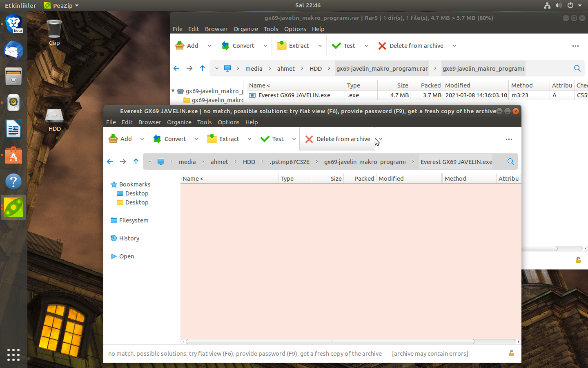Open History in the sidebar
The width and height of the screenshot is (588, 368).
pos(129,238)
